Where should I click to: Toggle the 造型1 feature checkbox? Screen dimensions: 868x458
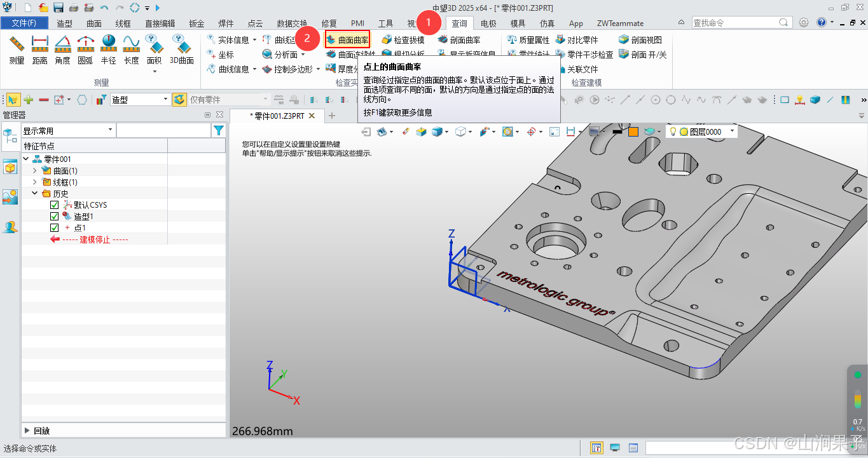pos(55,217)
